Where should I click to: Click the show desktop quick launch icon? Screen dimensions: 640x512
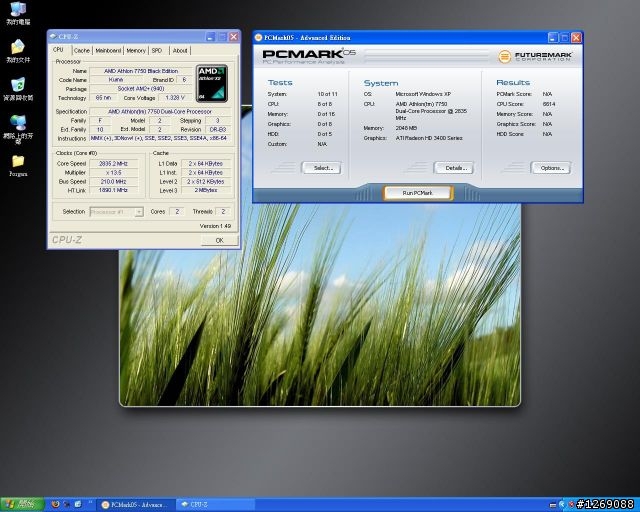point(78,505)
